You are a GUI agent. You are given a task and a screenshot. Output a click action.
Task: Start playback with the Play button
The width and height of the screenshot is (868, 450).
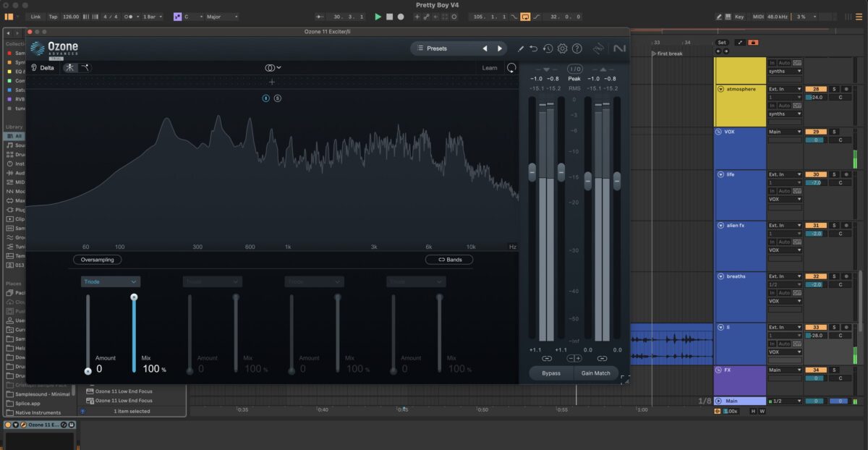click(x=378, y=17)
